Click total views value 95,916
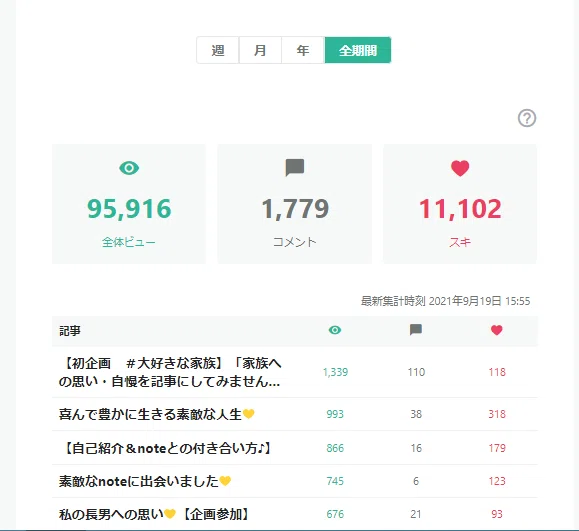 [129, 209]
